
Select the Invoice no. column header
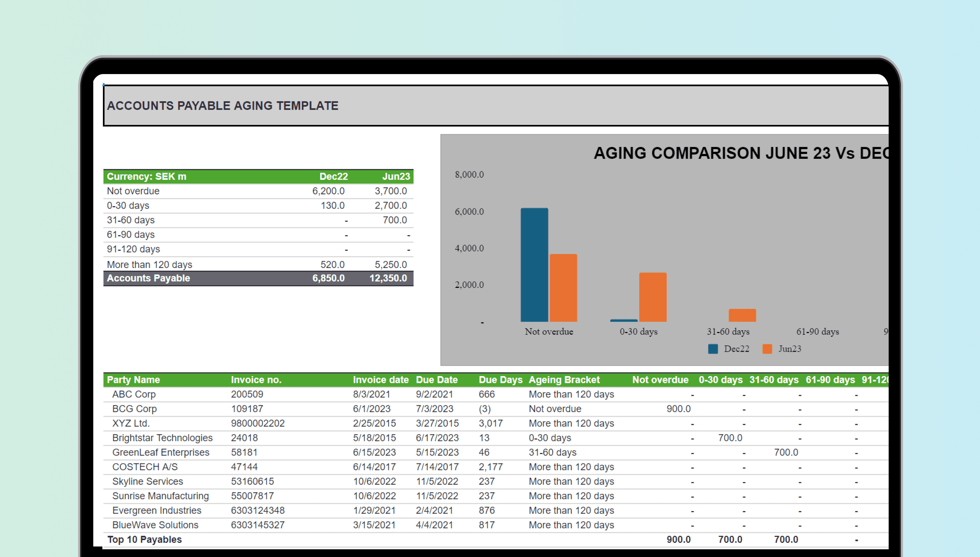tap(256, 380)
